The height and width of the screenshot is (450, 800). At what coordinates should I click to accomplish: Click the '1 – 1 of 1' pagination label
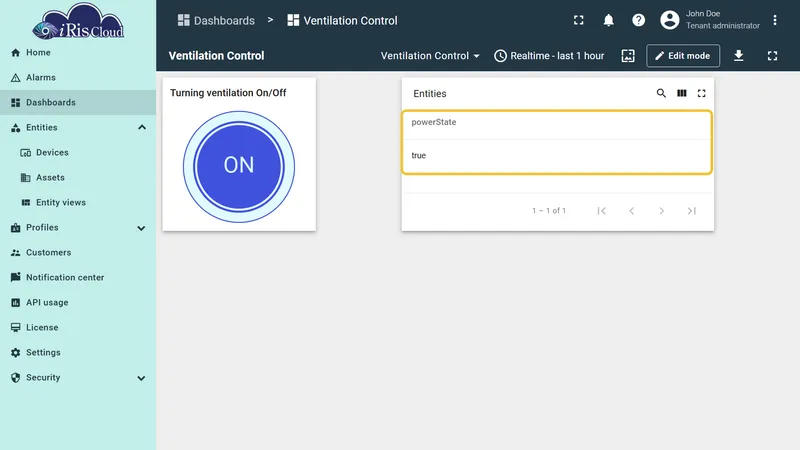549,211
